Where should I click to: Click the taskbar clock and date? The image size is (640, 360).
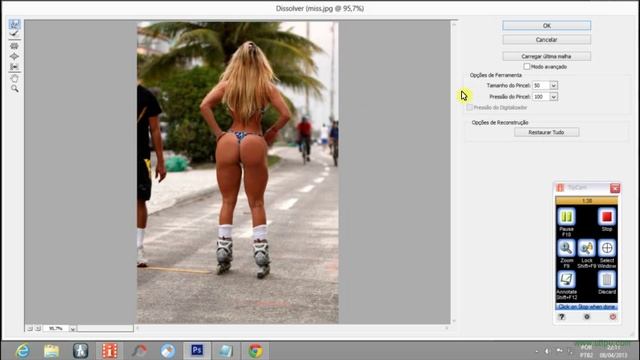tap(614, 351)
